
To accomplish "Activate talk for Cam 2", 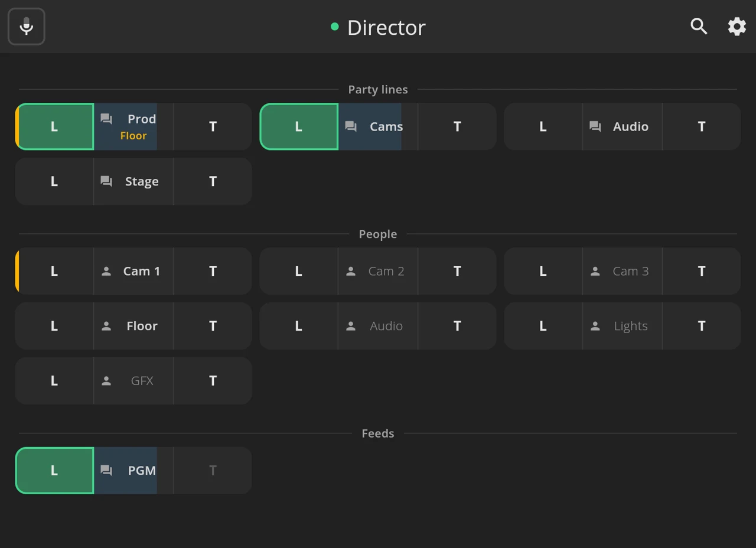I will point(457,271).
